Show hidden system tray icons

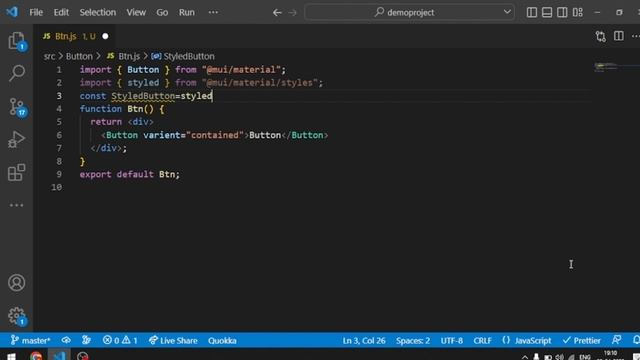coord(524,357)
